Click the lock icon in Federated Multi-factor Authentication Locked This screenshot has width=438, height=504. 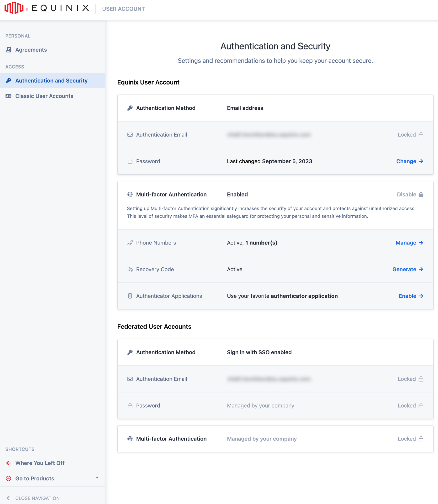pyautogui.click(x=421, y=439)
